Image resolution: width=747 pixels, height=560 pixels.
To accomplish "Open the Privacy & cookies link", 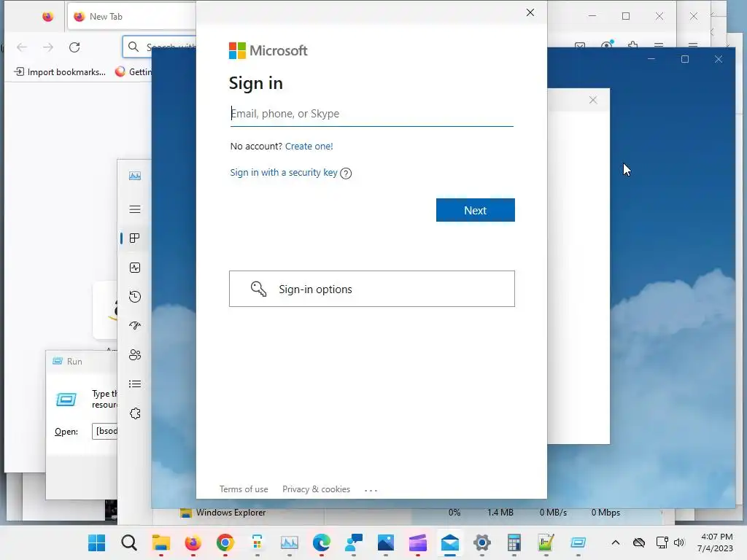I will pyautogui.click(x=316, y=489).
